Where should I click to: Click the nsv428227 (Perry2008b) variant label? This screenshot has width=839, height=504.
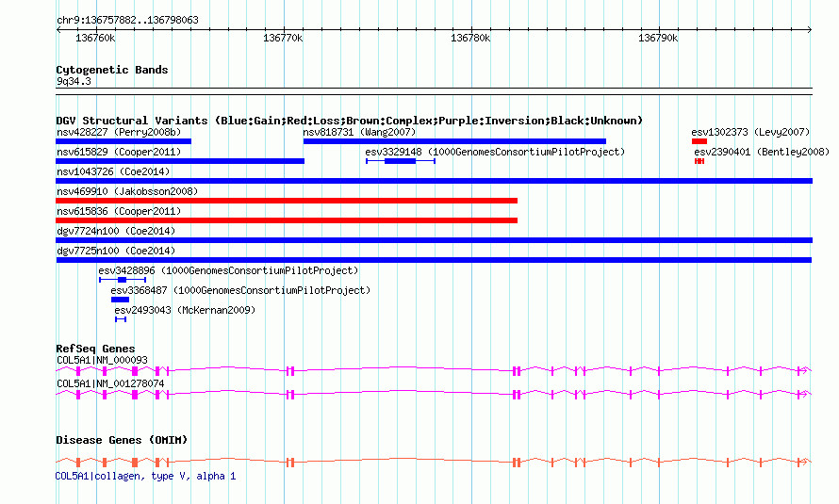click(x=119, y=132)
